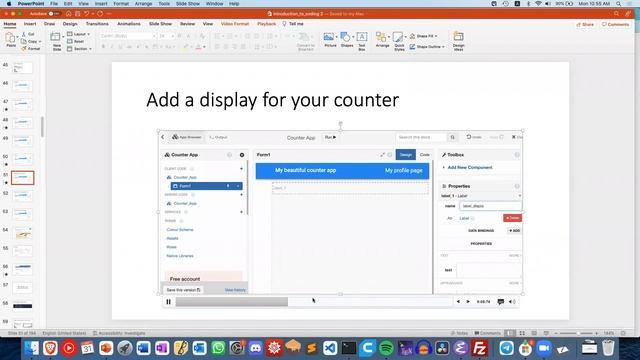This screenshot has height=360, width=640.
Task: Click Tell me search box
Action: [x=293, y=24]
